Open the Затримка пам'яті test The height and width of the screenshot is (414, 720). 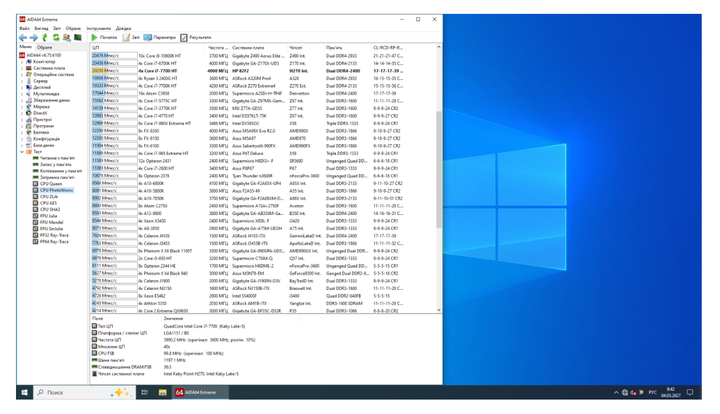pyautogui.click(x=57, y=177)
